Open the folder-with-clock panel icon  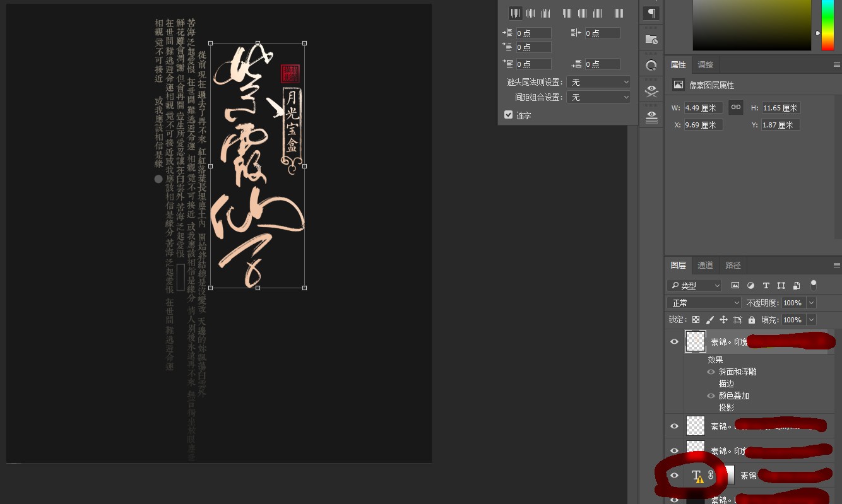point(651,39)
